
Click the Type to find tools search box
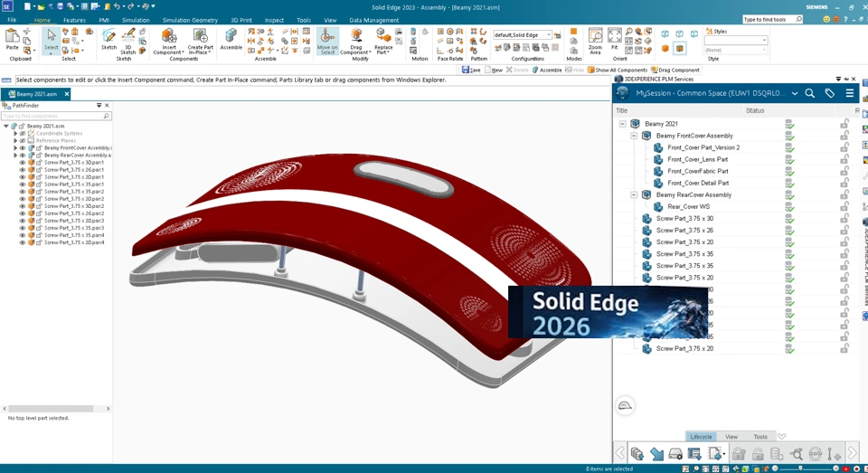coord(772,19)
